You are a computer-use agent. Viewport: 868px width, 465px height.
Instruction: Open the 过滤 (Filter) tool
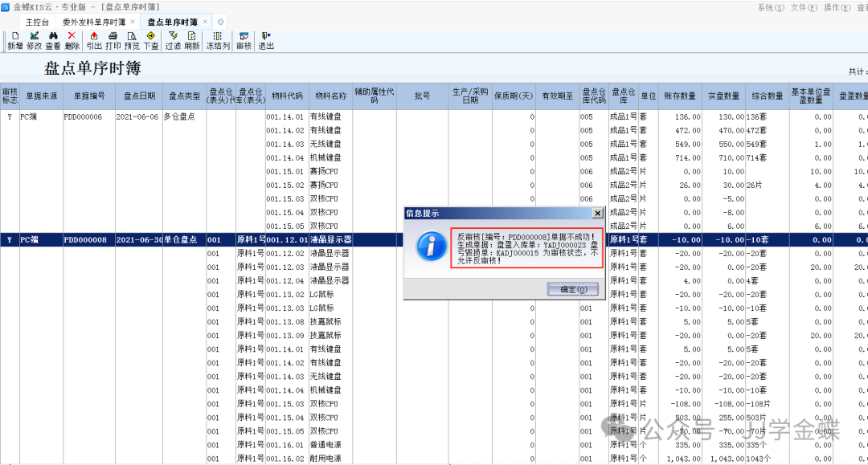point(173,40)
